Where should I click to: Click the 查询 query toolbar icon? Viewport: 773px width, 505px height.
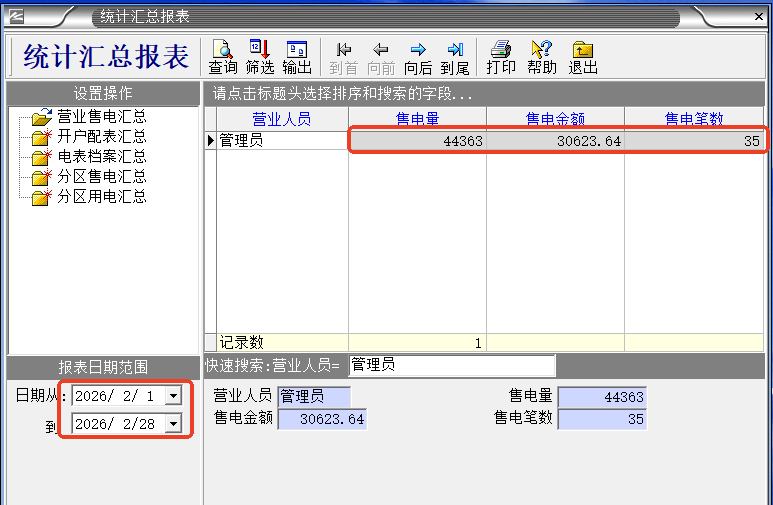click(222, 57)
